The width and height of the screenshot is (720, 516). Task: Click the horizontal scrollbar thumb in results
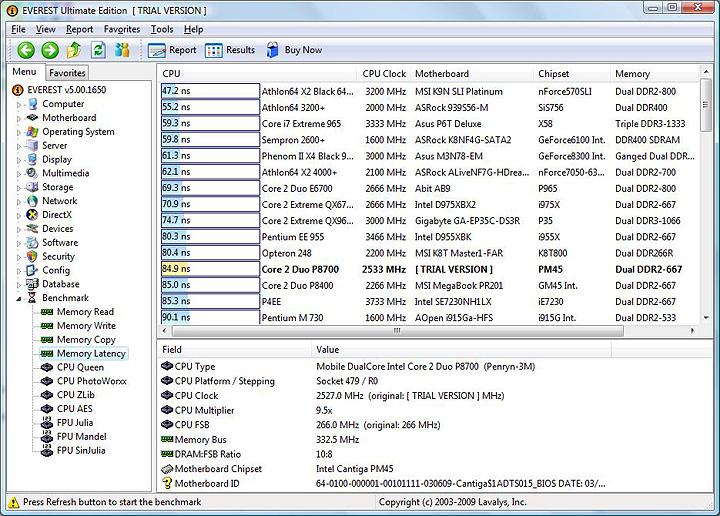398,331
